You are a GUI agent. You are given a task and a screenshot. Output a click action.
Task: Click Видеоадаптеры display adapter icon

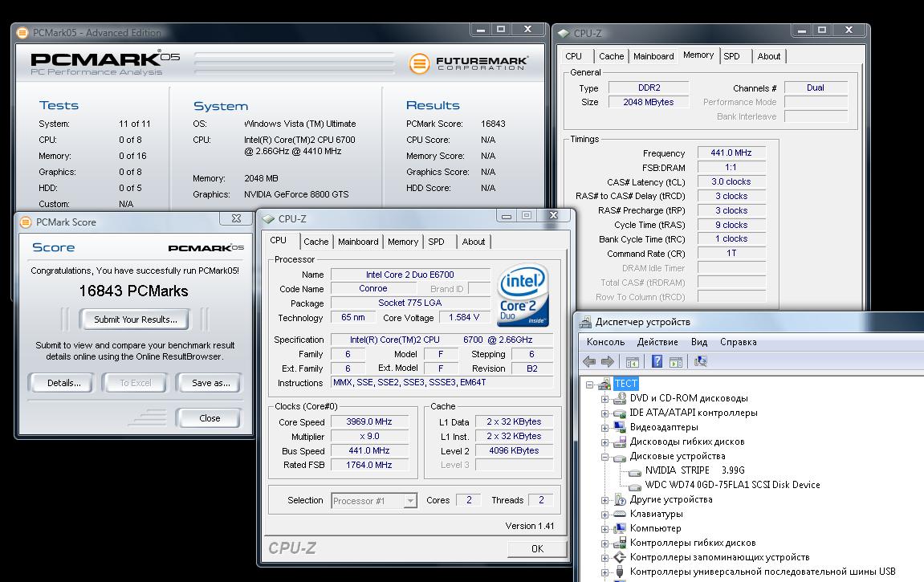619,427
